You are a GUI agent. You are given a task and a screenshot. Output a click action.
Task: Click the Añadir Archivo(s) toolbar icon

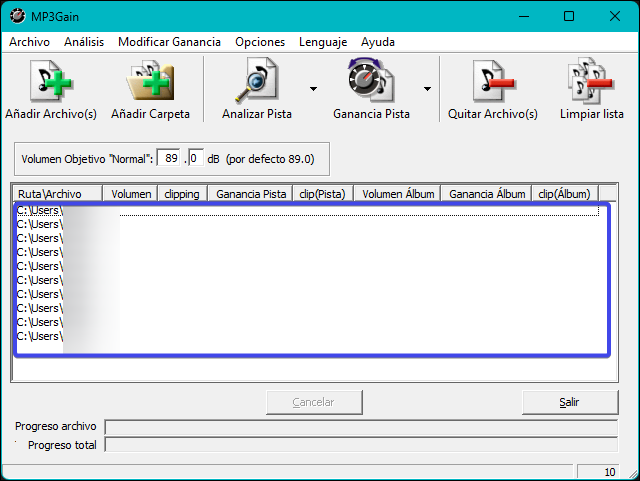(x=51, y=81)
